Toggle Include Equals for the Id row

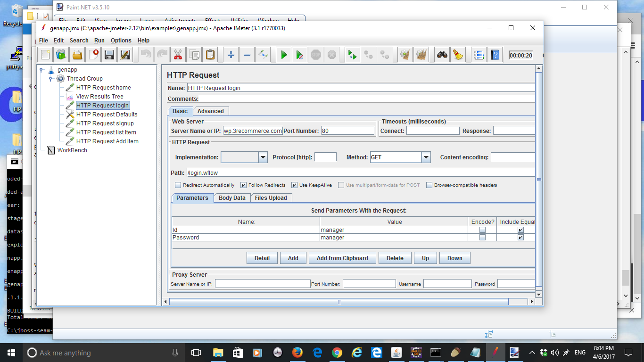pos(520,230)
